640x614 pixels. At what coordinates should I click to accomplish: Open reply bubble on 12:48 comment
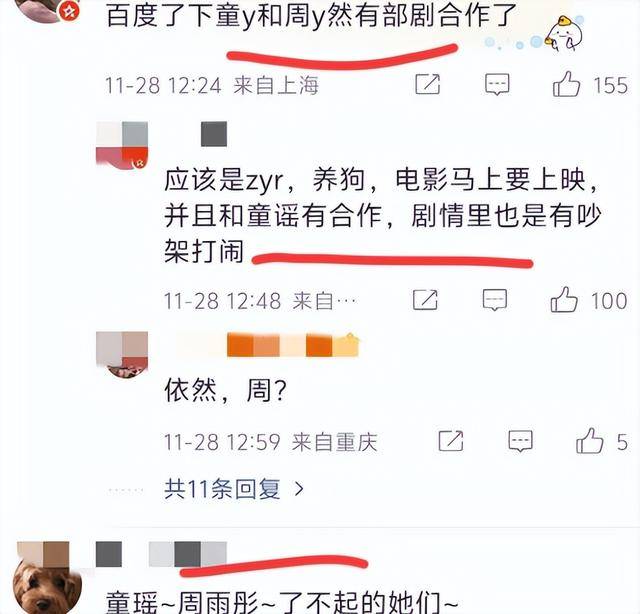pyautogui.click(x=495, y=300)
